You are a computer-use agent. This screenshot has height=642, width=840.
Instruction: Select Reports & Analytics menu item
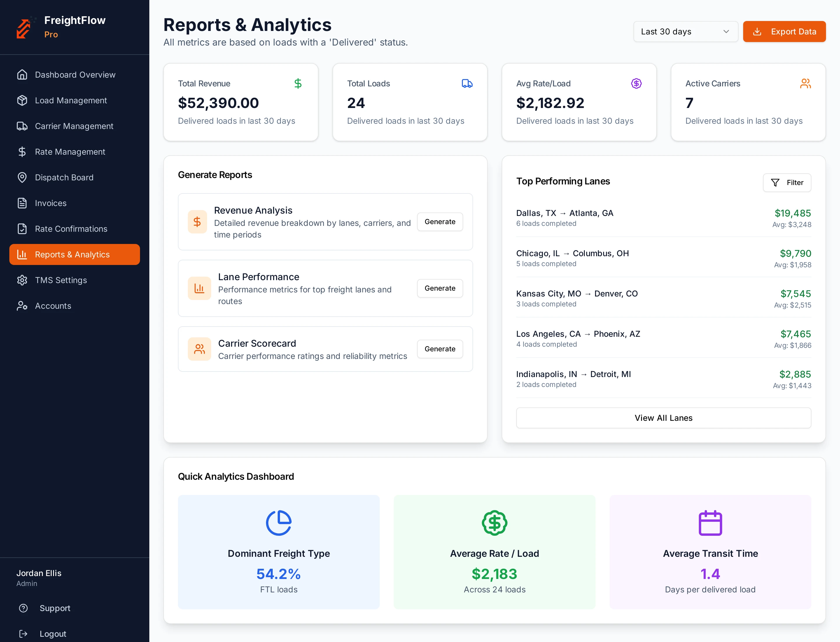pyautogui.click(x=74, y=254)
